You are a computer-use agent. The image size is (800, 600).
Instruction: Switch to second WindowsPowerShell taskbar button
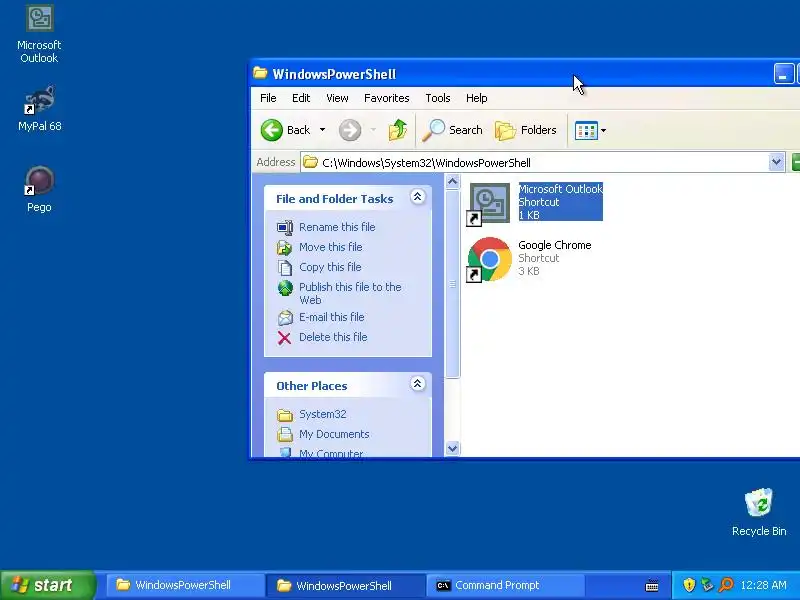pos(345,585)
